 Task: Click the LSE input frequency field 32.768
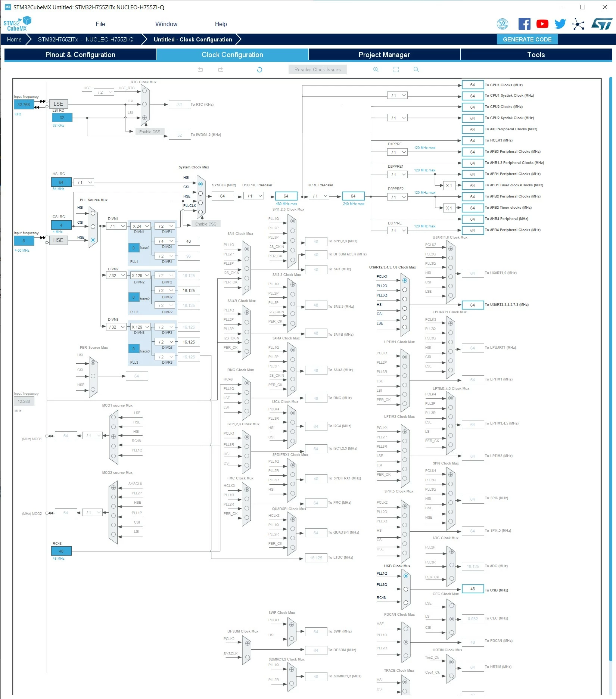[x=24, y=105]
